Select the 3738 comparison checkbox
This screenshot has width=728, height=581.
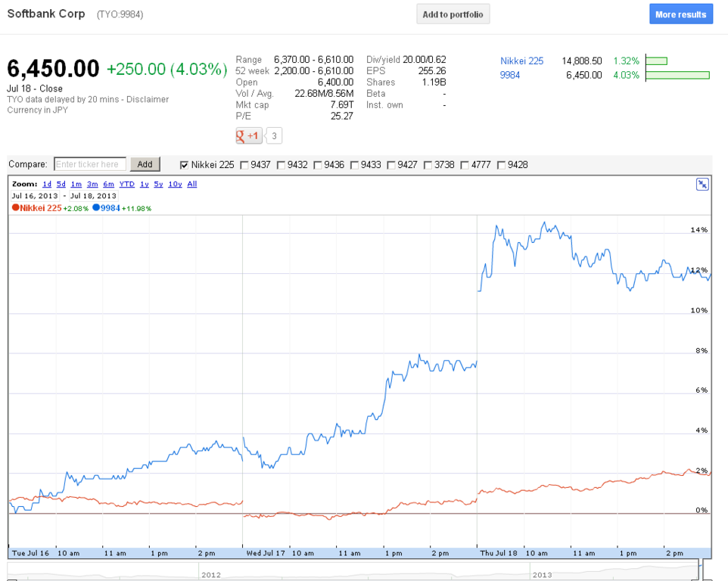(428, 165)
